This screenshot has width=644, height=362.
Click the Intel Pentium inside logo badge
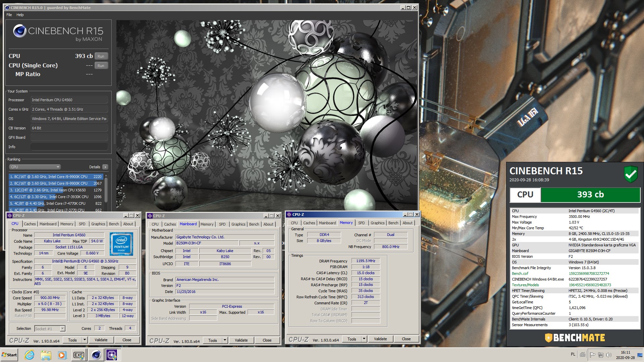click(121, 244)
